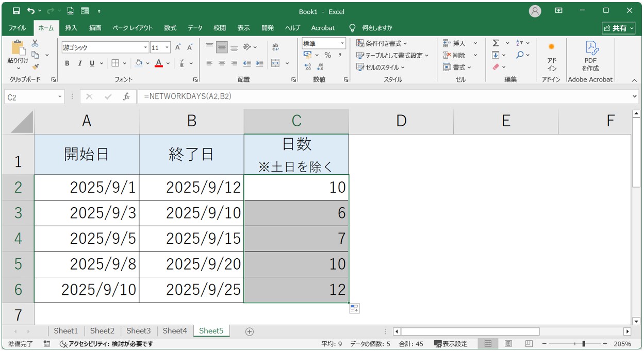Click the account profile avatar icon
The width and height of the screenshot is (644, 351).
point(535,11)
